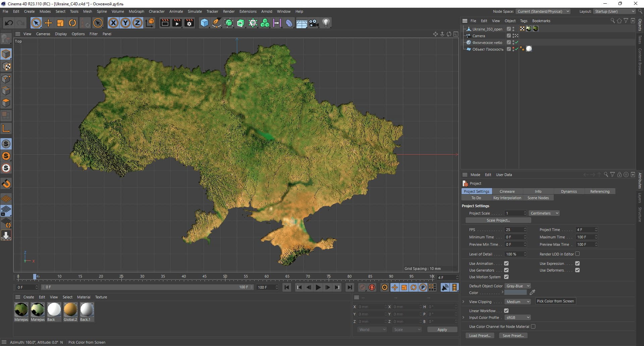Open the Centimeters unit dropdown
This screenshot has width=644, height=346.
click(x=544, y=213)
